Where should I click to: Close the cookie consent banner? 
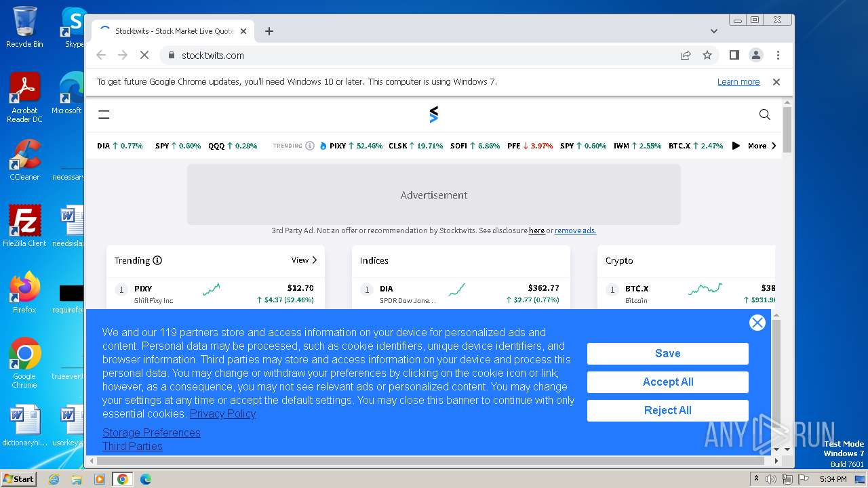pos(757,323)
